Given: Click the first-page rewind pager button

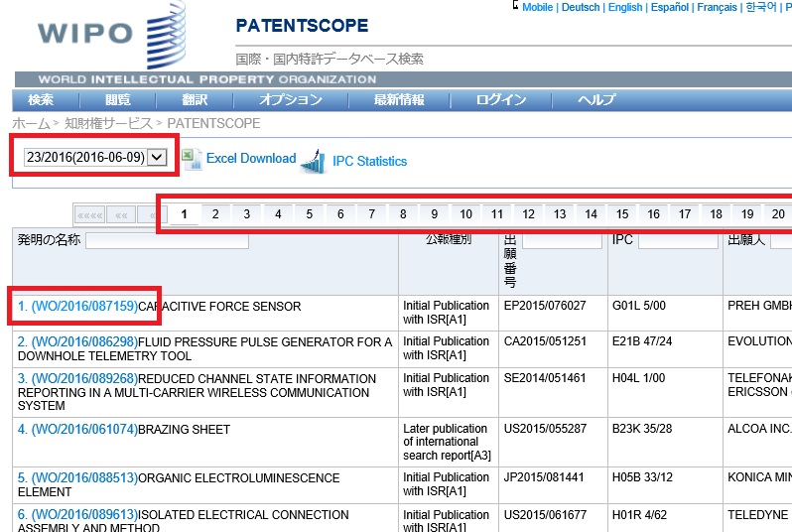Looking at the screenshot, I should (90, 215).
